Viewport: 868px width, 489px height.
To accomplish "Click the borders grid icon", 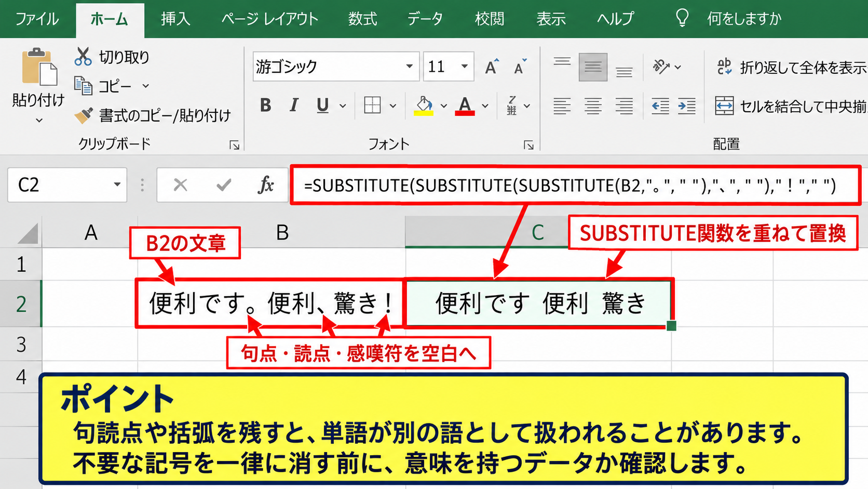I will [373, 105].
